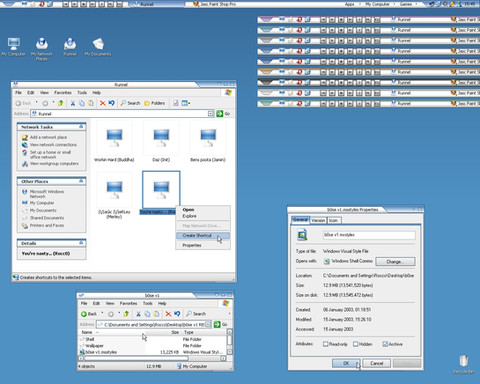The image size is (480, 384).
Task: Open My Computer desktop icon
Action: 13,47
